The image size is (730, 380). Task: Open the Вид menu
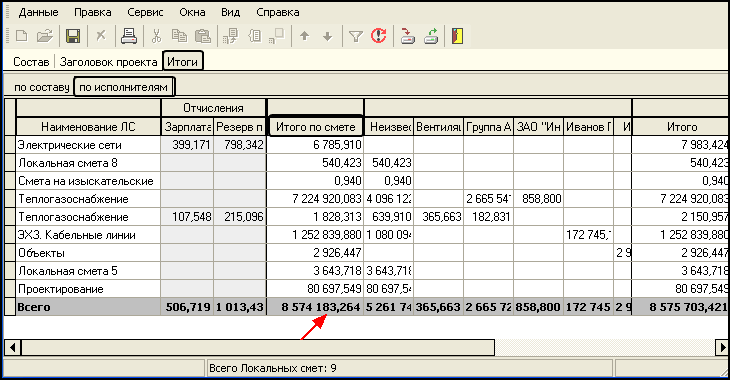230,12
